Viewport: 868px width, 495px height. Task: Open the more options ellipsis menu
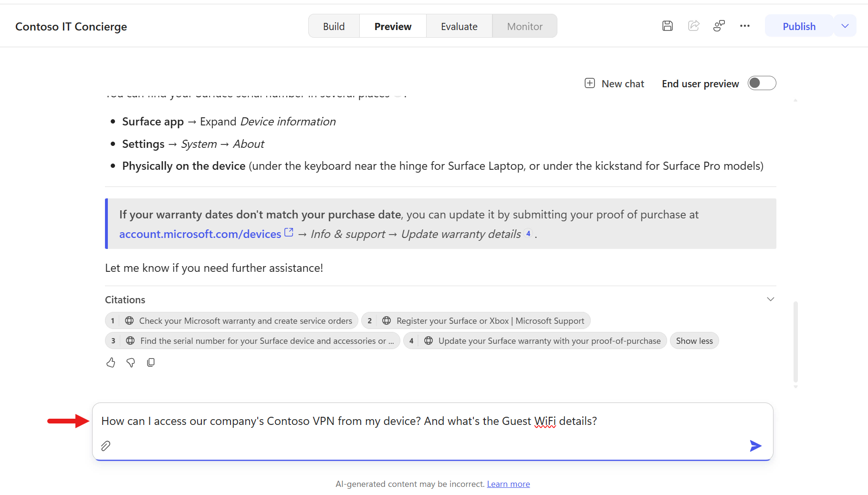point(745,26)
